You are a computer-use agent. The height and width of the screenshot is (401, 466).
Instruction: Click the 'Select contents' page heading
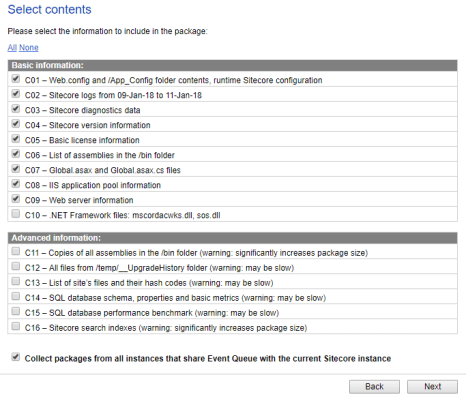49,10
